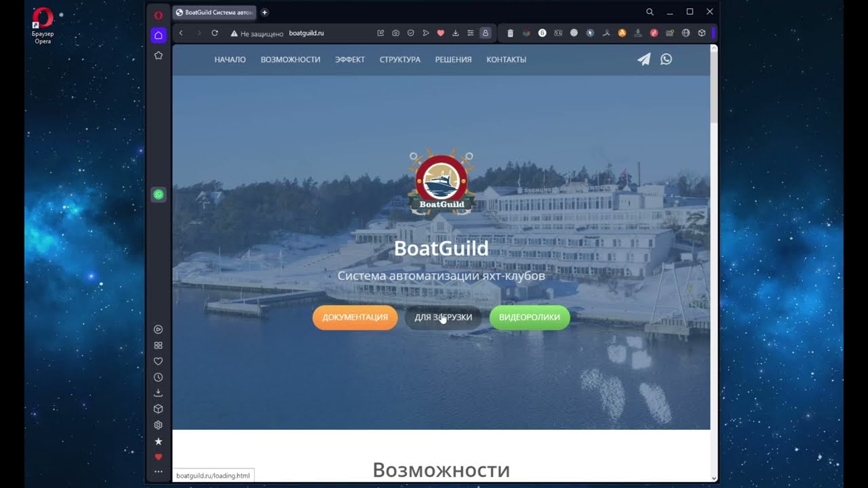868x488 pixels.
Task: Open the profile account icon
Action: click(x=486, y=33)
